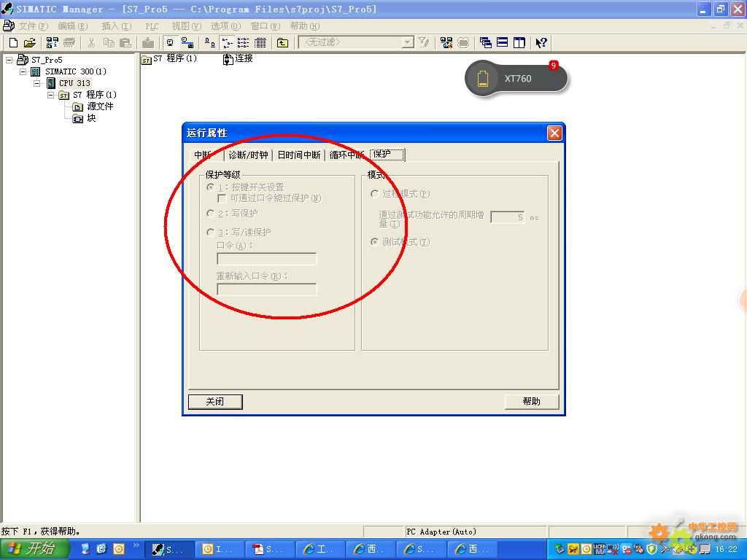Select the List view toolbar icon
This screenshot has height=560, width=747.
pyautogui.click(x=244, y=43)
